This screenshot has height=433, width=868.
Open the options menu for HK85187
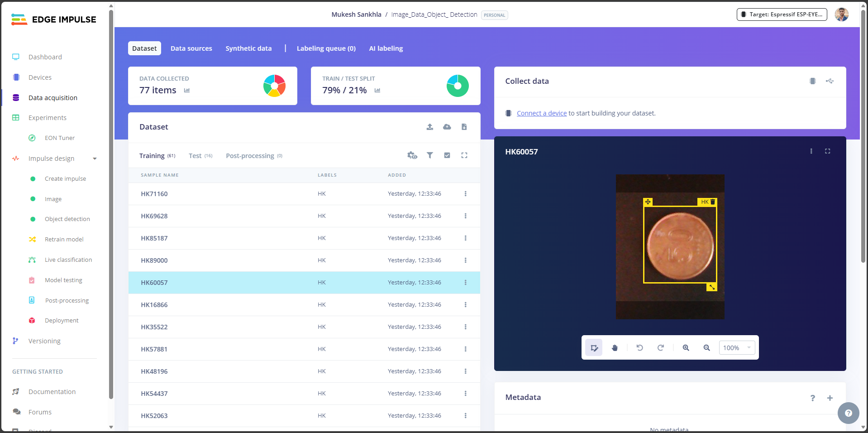(x=465, y=238)
